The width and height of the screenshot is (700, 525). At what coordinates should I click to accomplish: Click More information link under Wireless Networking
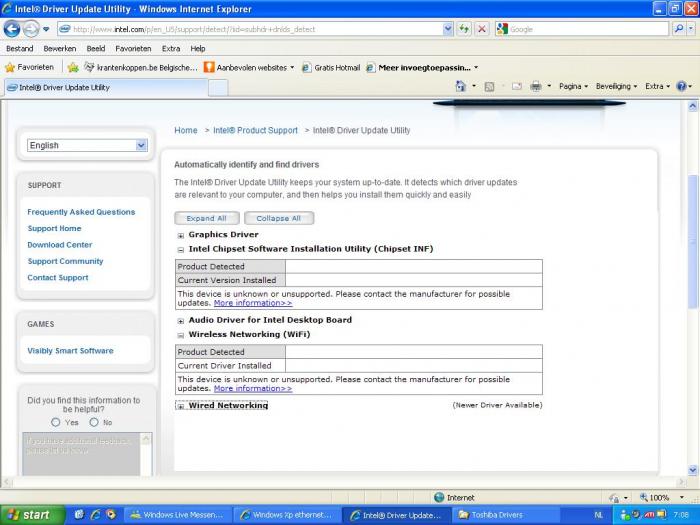pyautogui.click(x=253, y=388)
